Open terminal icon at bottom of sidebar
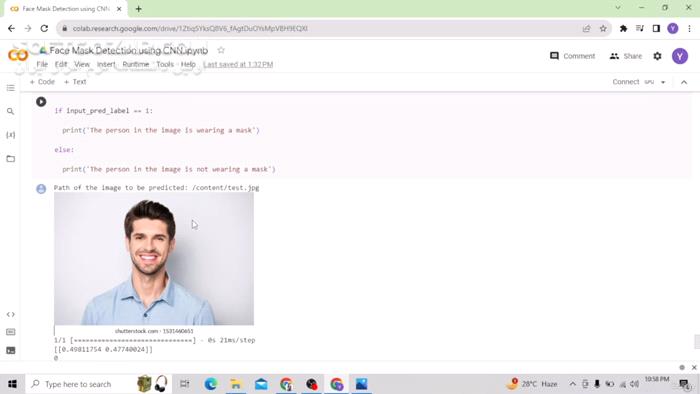This screenshot has width=700, height=394. click(x=11, y=350)
